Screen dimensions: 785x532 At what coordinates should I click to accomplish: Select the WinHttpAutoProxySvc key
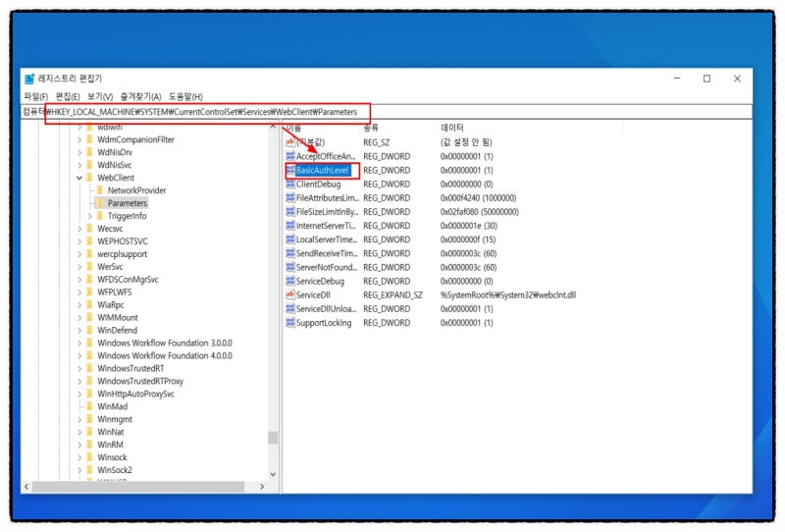[x=135, y=394]
